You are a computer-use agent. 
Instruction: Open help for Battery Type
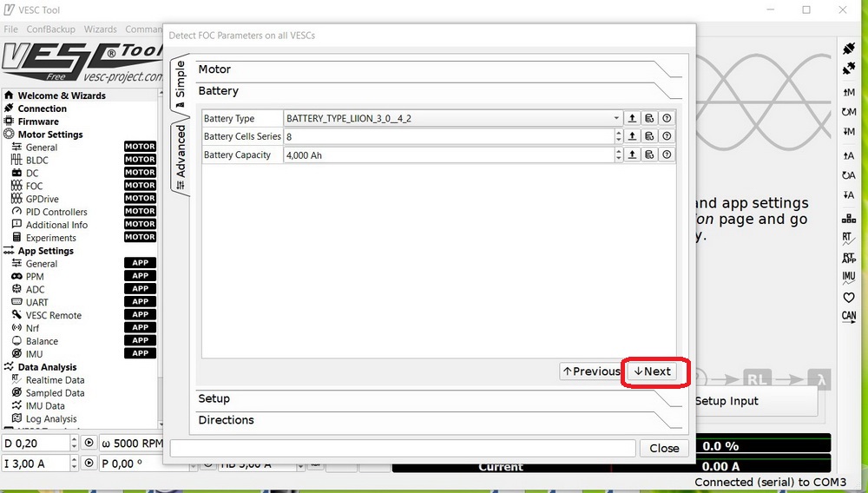[667, 118]
